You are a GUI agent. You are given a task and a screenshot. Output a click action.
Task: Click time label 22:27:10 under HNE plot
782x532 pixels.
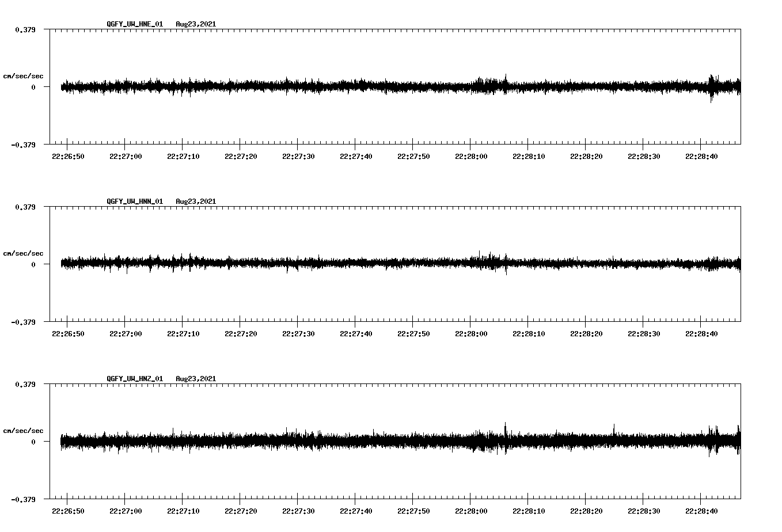[183, 157]
